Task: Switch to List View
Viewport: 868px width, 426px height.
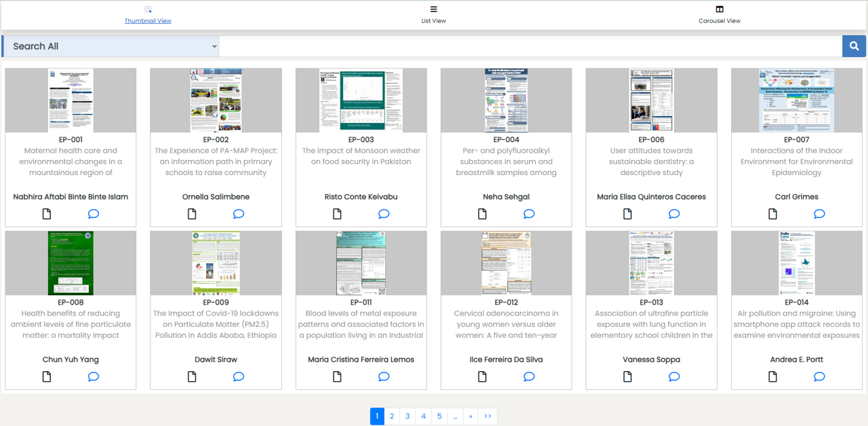Action: pyautogui.click(x=433, y=15)
